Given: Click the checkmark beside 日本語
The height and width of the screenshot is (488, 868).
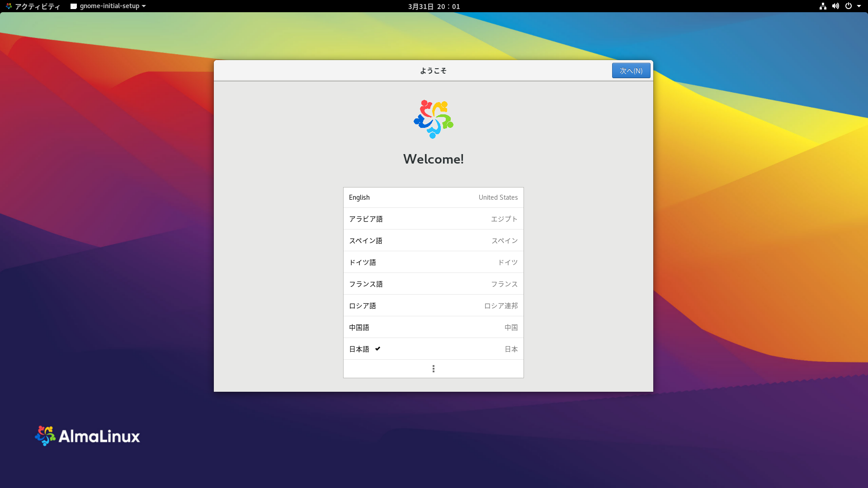Looking at the screenshot, I should 377,349.
